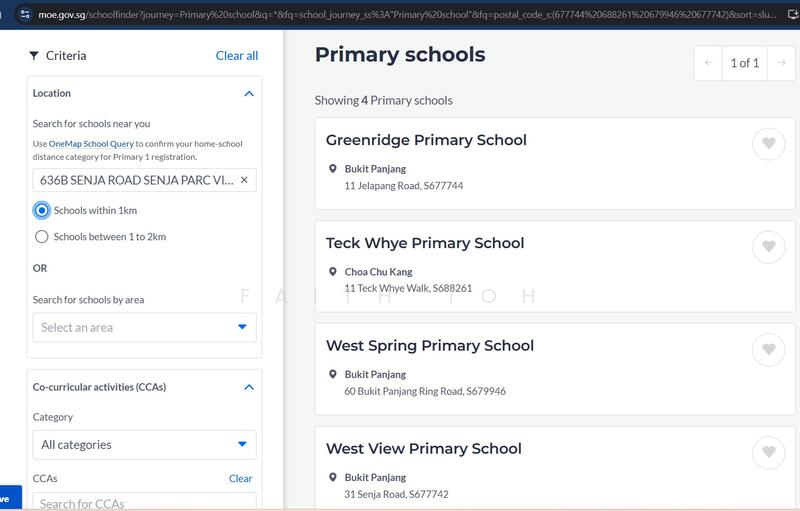Collapse the Location section chevron
Screen dimensions: 800x511
tap(248, 93)
